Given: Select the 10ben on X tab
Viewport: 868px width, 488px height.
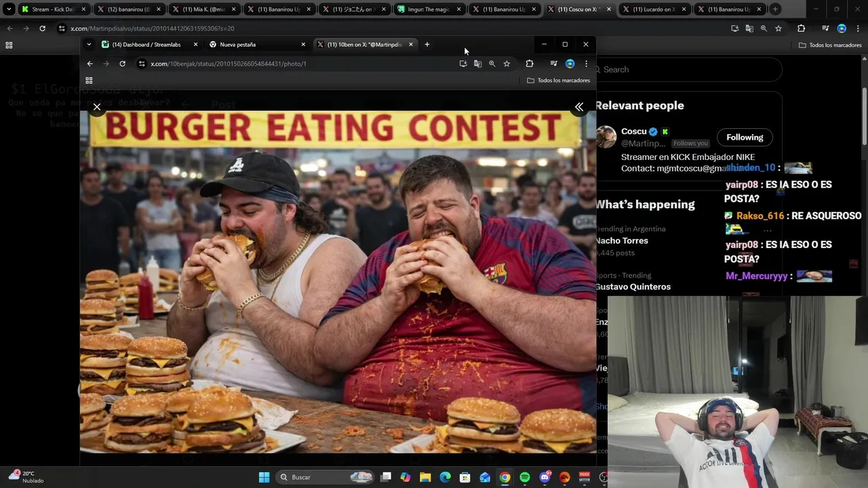Looking at the screenshot, I should pos(362,45).
